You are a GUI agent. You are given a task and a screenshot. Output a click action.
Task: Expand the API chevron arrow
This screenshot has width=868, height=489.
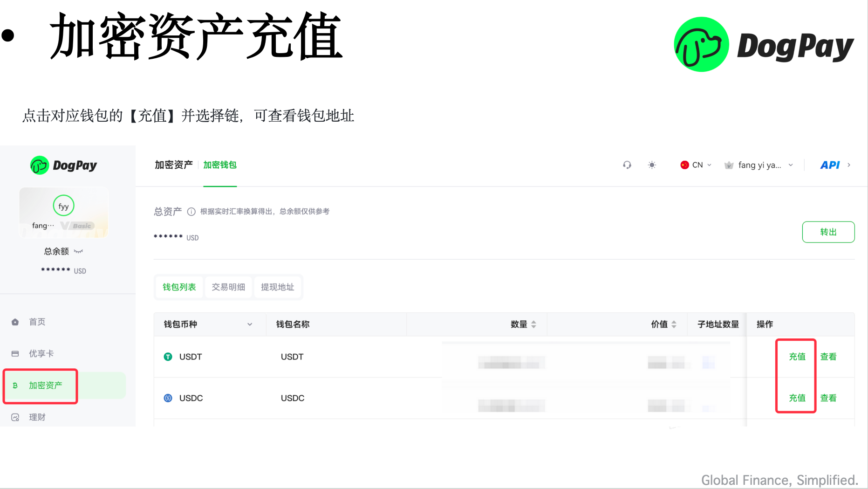point(849,165)
